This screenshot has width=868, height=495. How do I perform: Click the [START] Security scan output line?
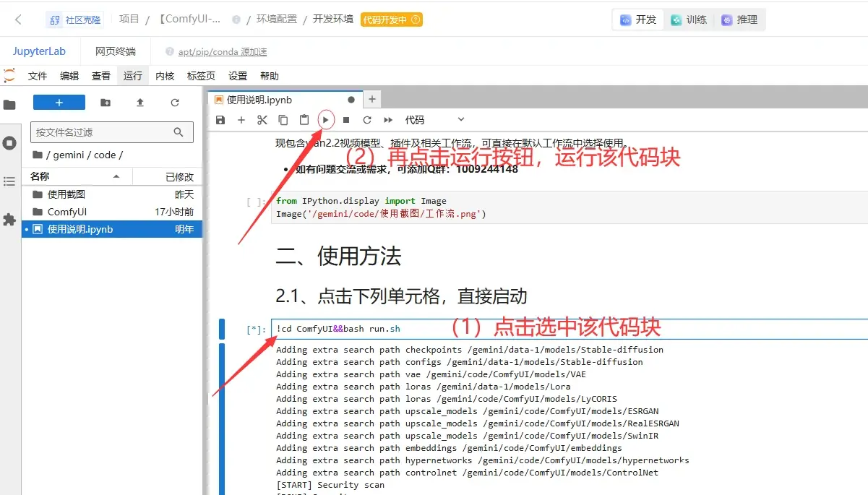[330, 485]
